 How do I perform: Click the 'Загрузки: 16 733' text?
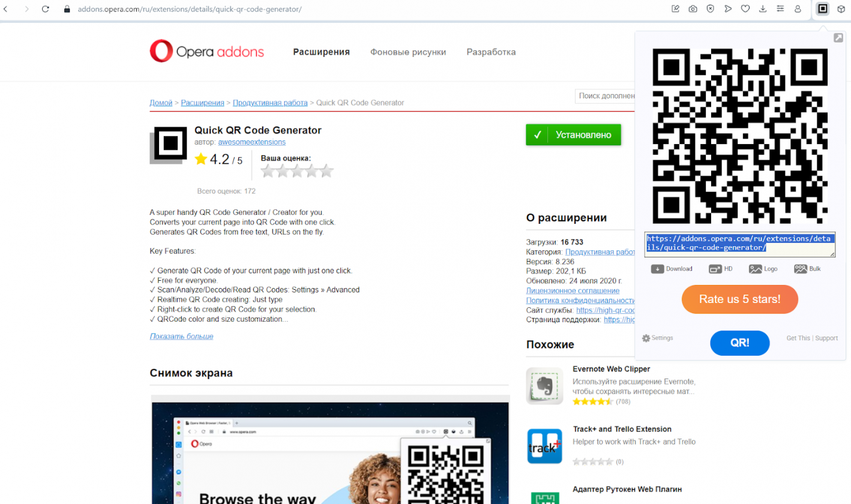tap(556, 242)
